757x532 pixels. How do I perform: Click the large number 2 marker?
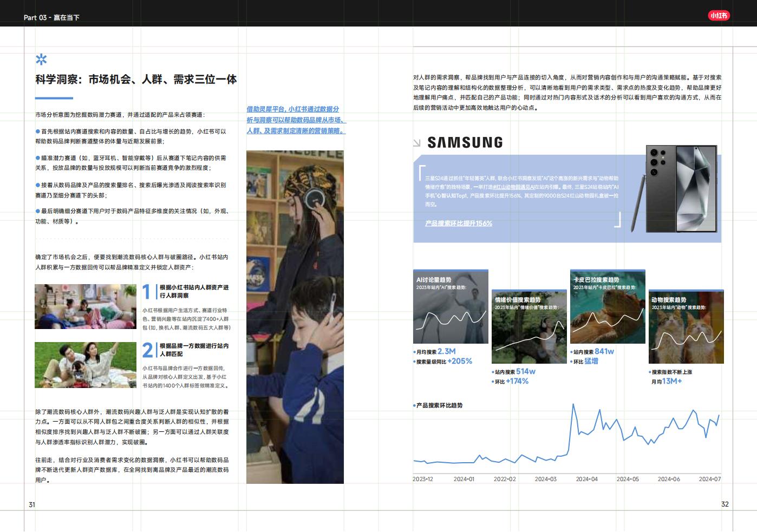click(148, 350)
